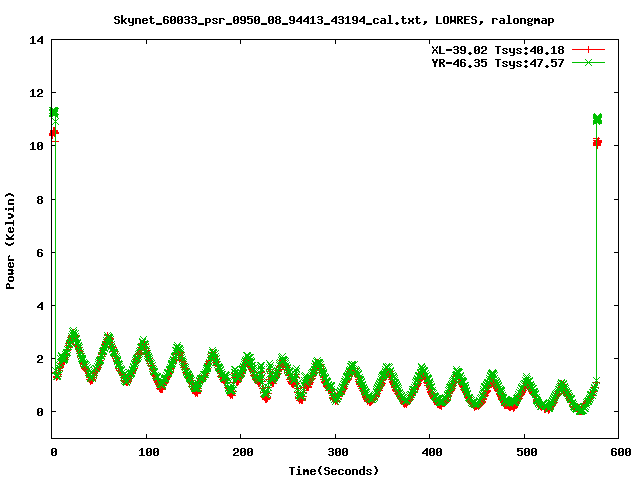Screen dimensions: 640x480
Task: Click the legend entry XL-39.02 Tsys:40.18
Action: [x=498, y=50]
